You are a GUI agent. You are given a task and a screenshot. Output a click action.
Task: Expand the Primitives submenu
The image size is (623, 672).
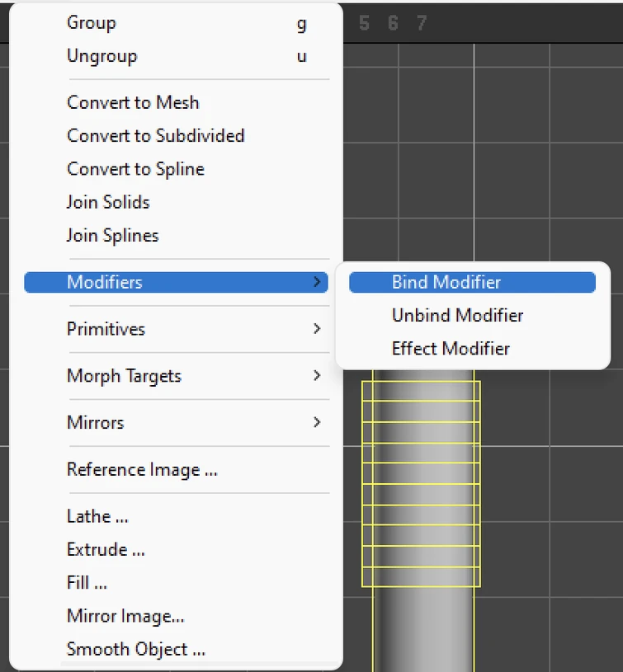pos(106,329)
